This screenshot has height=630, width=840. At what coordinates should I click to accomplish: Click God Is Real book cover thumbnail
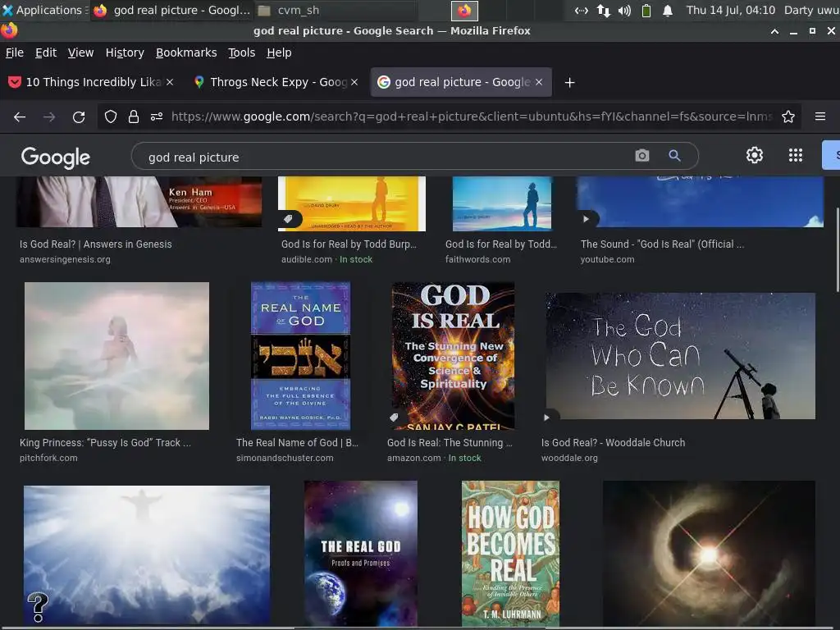point(453,356)
